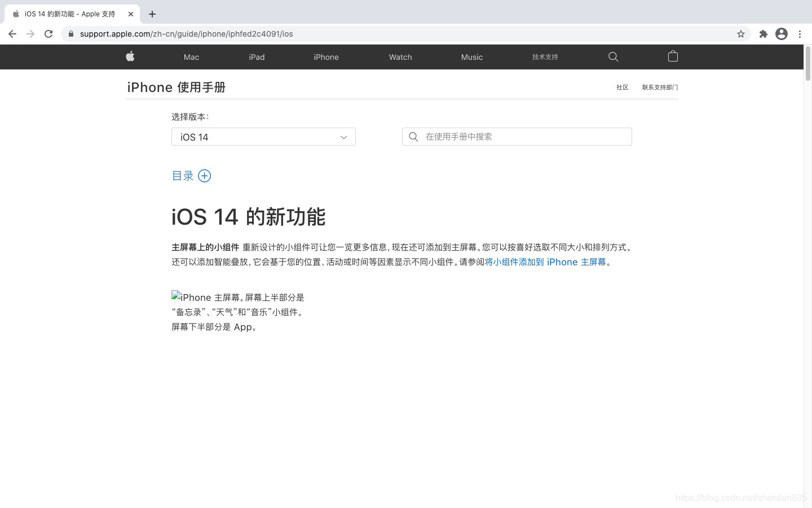
Task: Focus the 在使用手册中搜索 search field
Action: click(x=517, y=137)
